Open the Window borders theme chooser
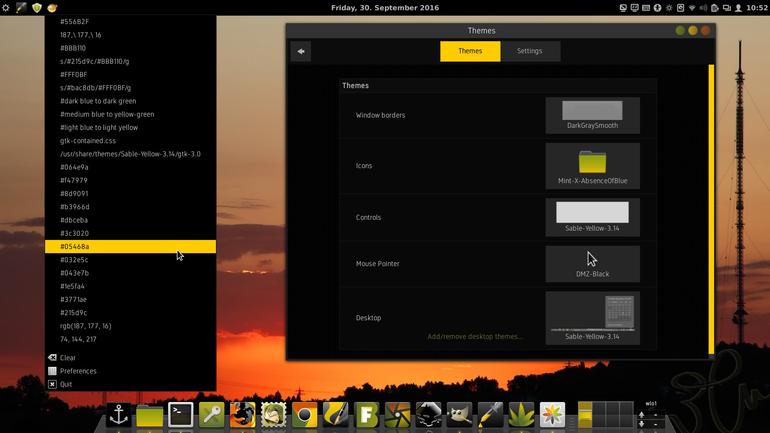The image size is (770, 433). 592,115
